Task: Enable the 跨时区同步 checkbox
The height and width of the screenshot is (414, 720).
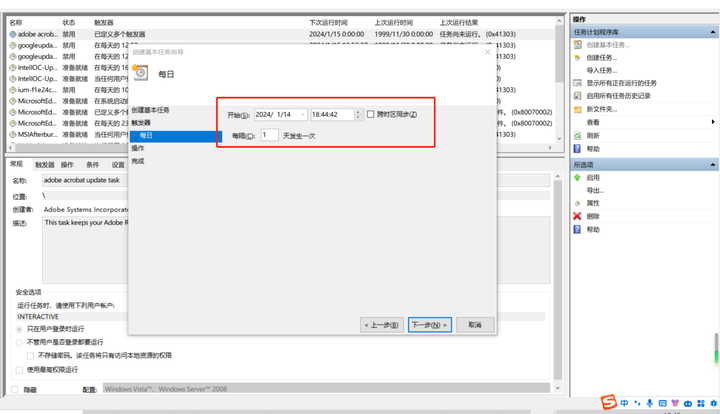Action: (371, 115)
